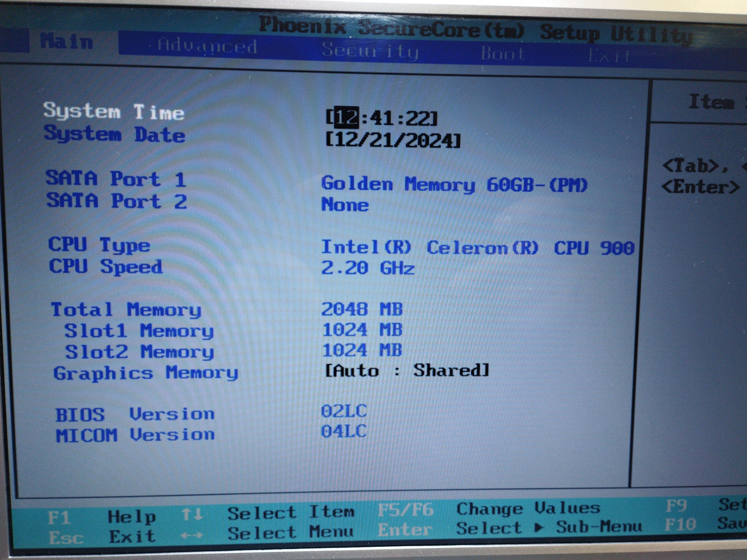747x560 pixels.
Task: Click the CPU Type label
Action: click(x=99, y=245)
